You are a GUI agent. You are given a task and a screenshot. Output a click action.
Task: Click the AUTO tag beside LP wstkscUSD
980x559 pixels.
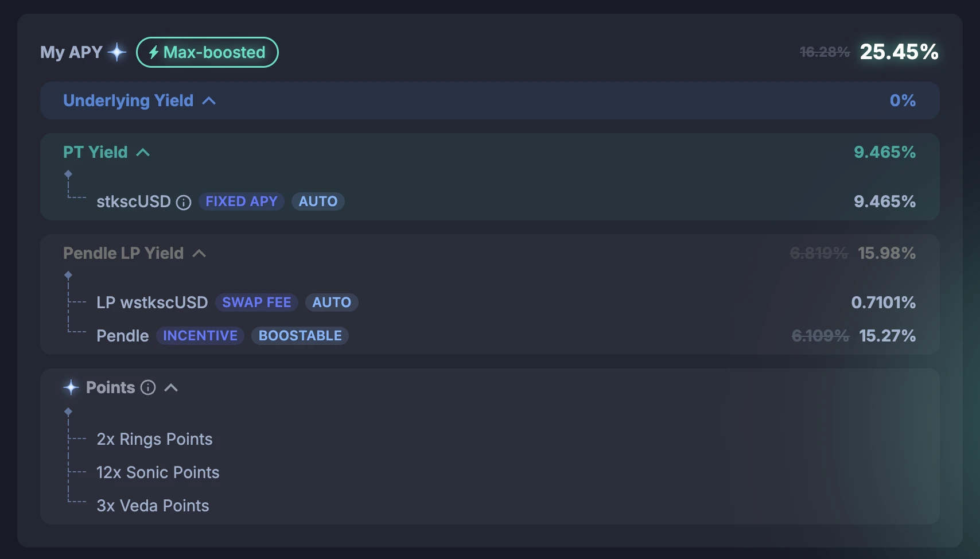pos(332,302)
